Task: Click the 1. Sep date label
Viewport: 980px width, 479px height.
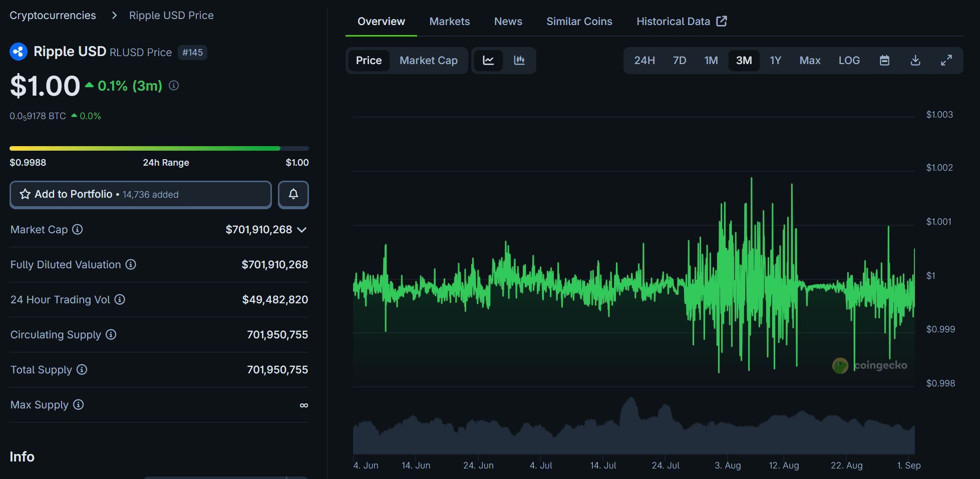Action: (x=909, y=465)
